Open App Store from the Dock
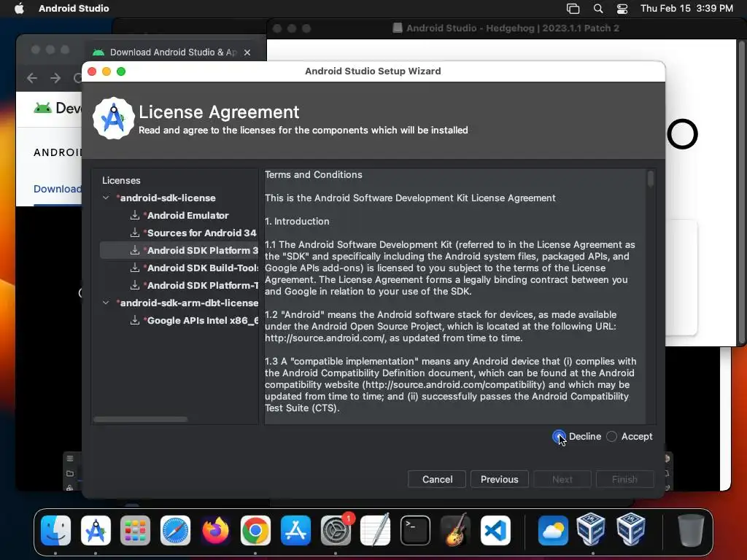 295,531
